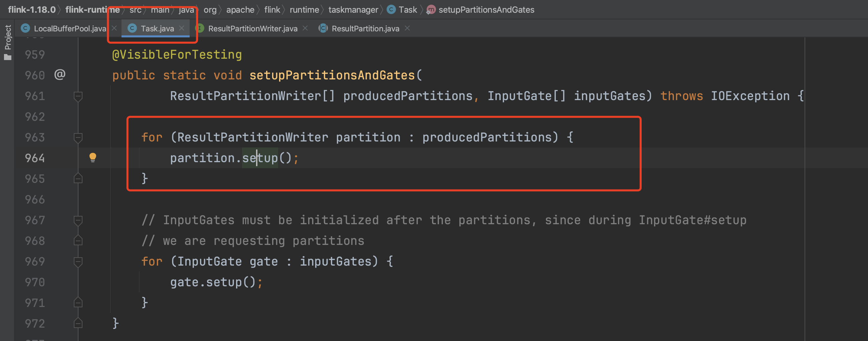Open the ResultPartitionWriter.java tab

point(252,29)
